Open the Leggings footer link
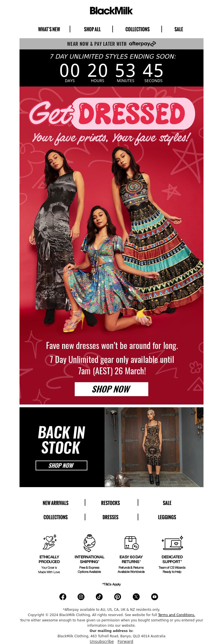Image resolution: width=223 pixels, height=644 pixels. pos(167,517)
